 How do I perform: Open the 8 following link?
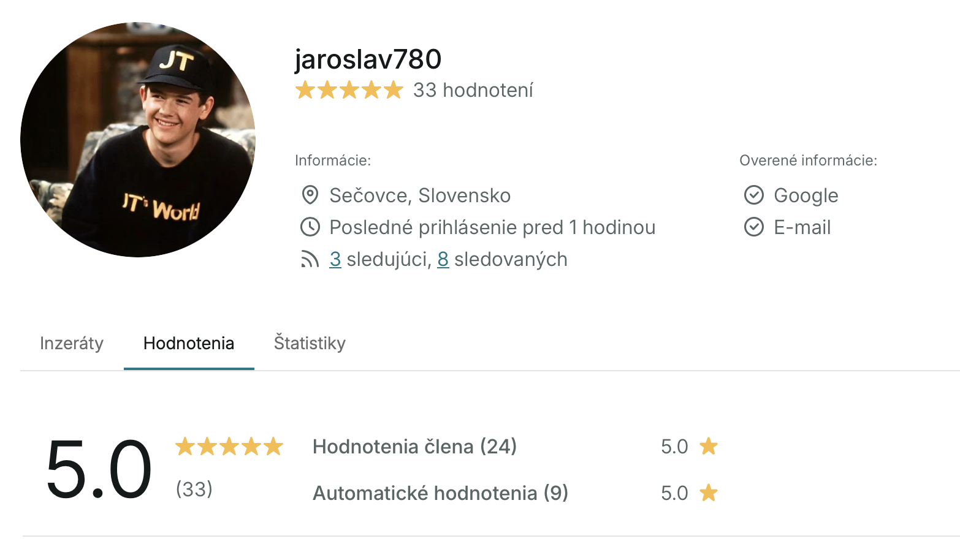pos(443,260)
